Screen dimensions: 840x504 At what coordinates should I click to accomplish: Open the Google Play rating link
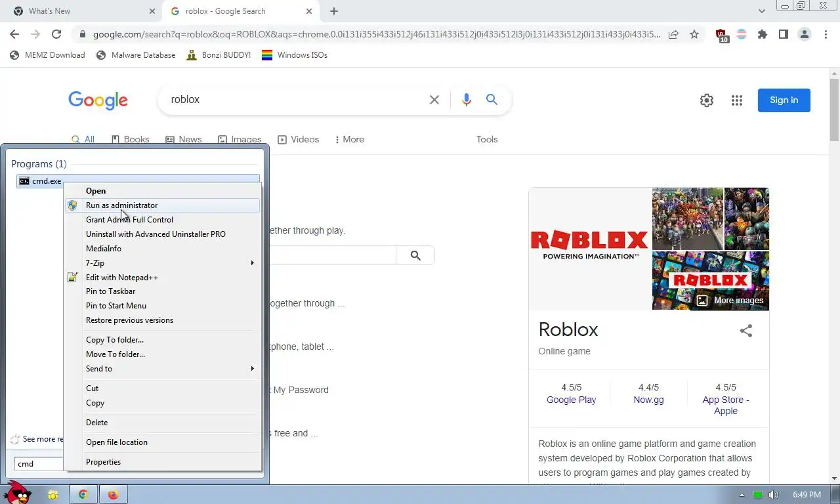(x=572, y=400)
